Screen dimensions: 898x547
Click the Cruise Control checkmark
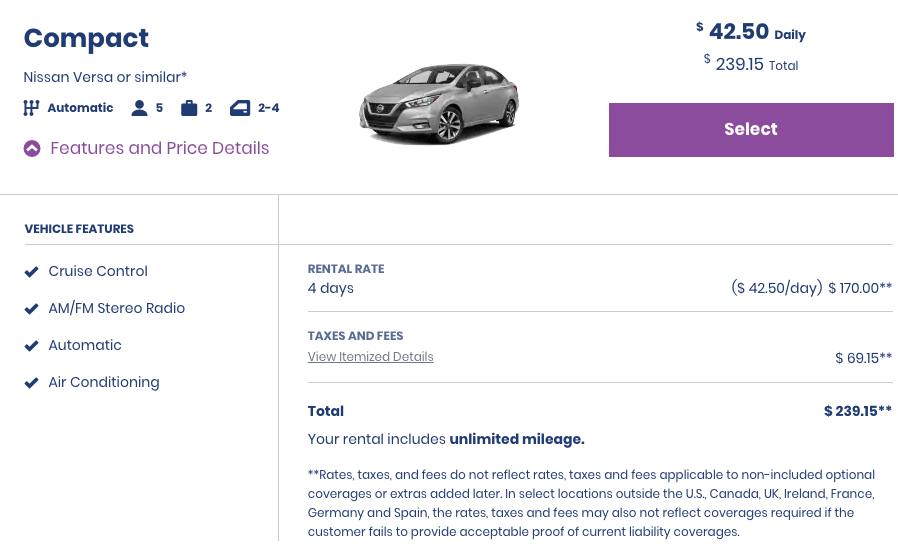coord(31,271)
